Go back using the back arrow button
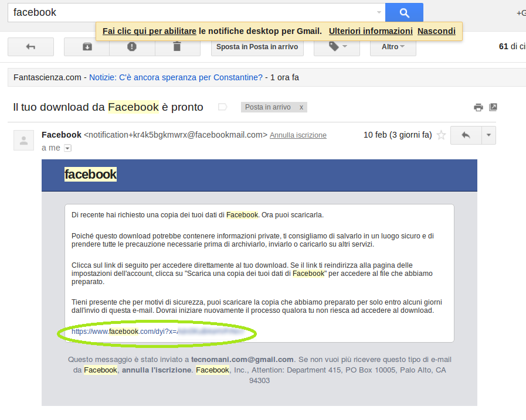Image resolution: width=526 pixels, height=420 pixels. (x=30, y=47)
